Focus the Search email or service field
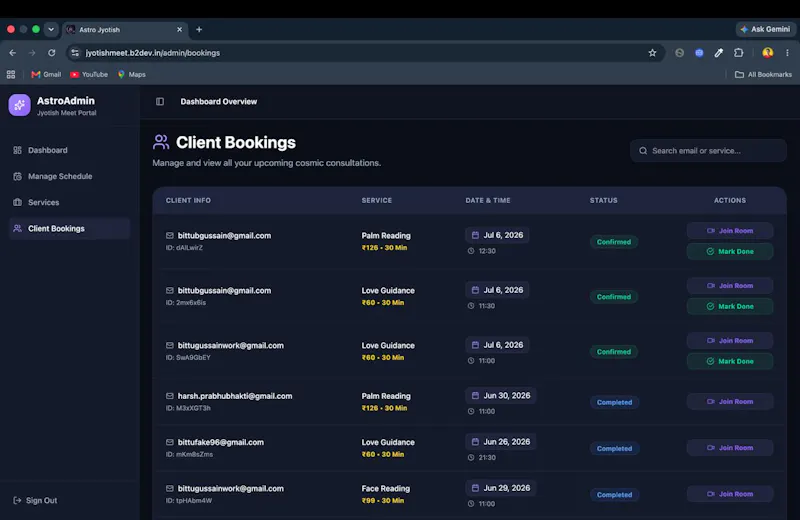The height and width of the screenshot is (520, 800). coord(708,151)
